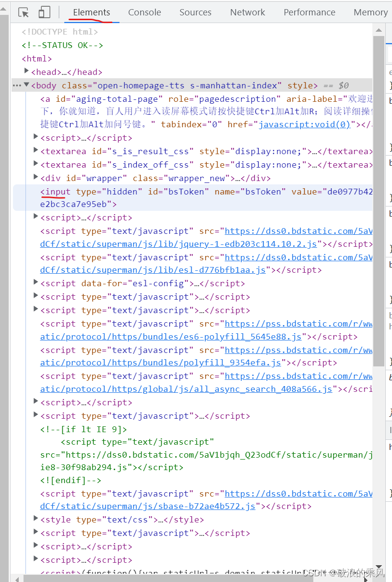Expand the style text/css node
The width and height of the screenshot is (392, 582).
[x=36, y=519]
